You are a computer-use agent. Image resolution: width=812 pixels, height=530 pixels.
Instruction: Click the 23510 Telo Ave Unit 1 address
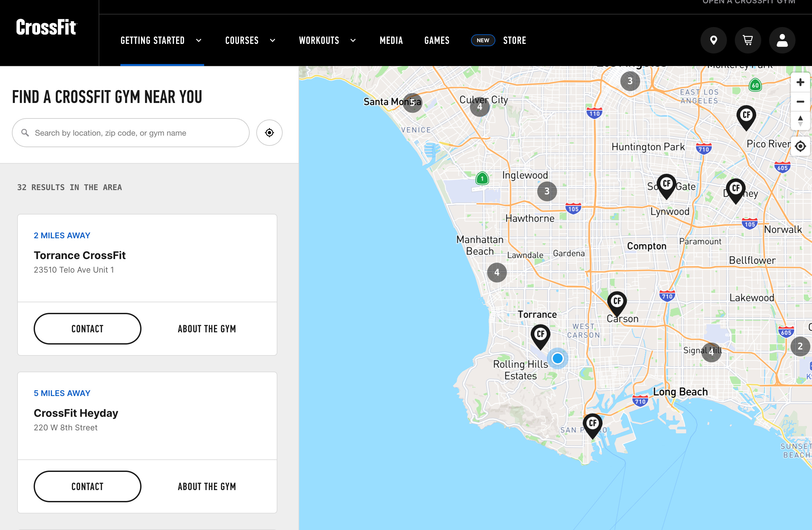[x=74, y=270]
